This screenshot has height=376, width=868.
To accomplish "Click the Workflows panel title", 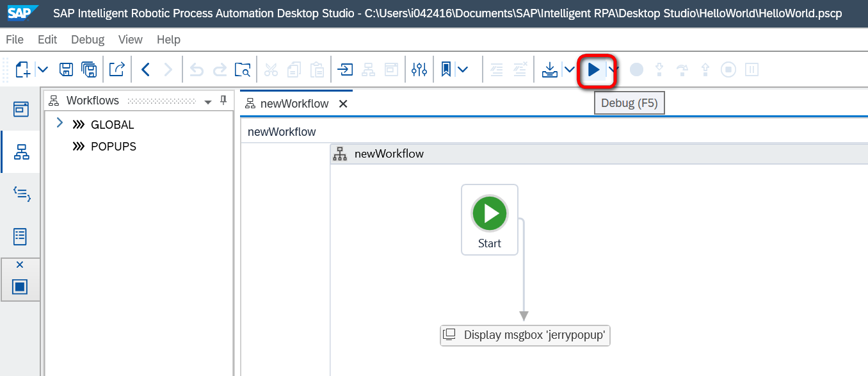I will pos(93,101).
